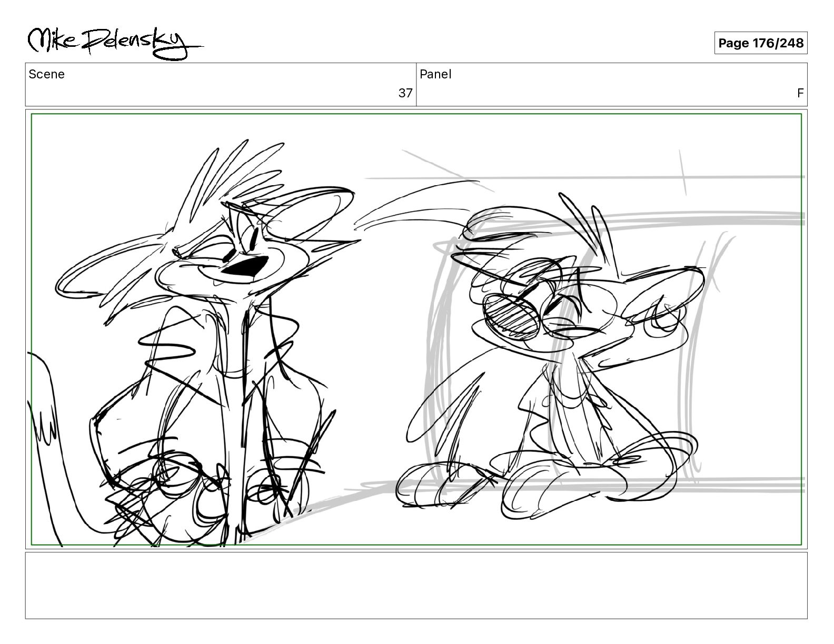The image size is (834, 644).
Task: Click the Page 176/248 indicator box
Action: (760, 43)
